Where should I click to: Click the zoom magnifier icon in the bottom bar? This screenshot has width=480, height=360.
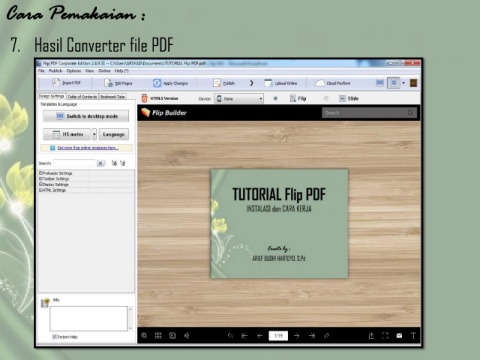click(144, 336)
